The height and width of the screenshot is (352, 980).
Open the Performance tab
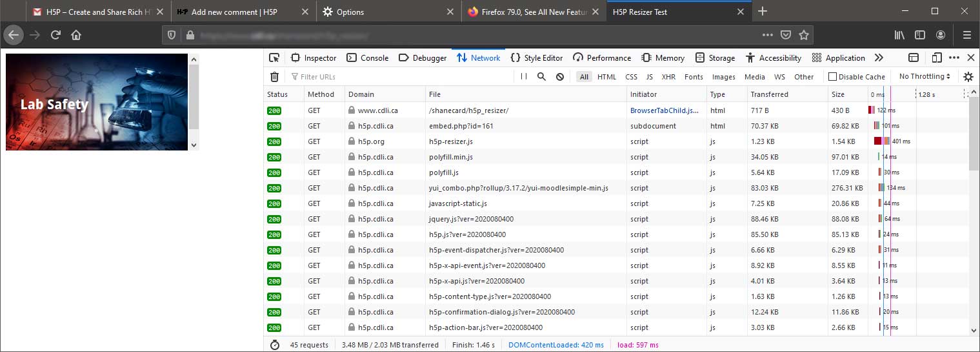coord(602,57)
